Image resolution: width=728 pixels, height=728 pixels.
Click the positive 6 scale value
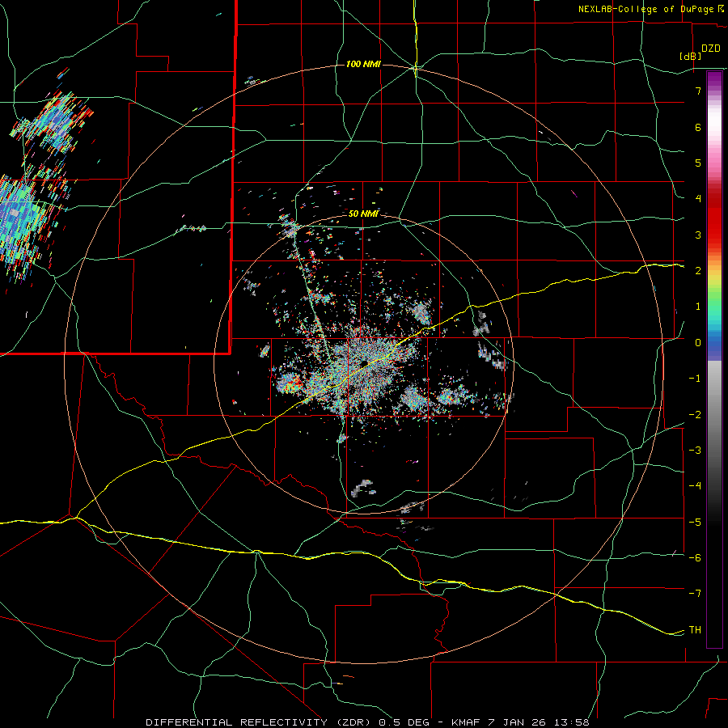[x=698, y=127]
